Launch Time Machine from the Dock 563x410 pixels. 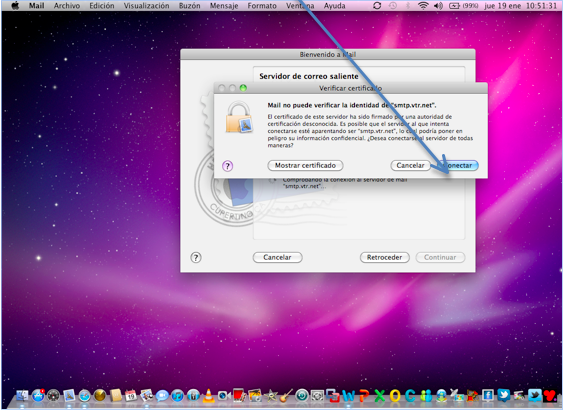click(302, 395)
